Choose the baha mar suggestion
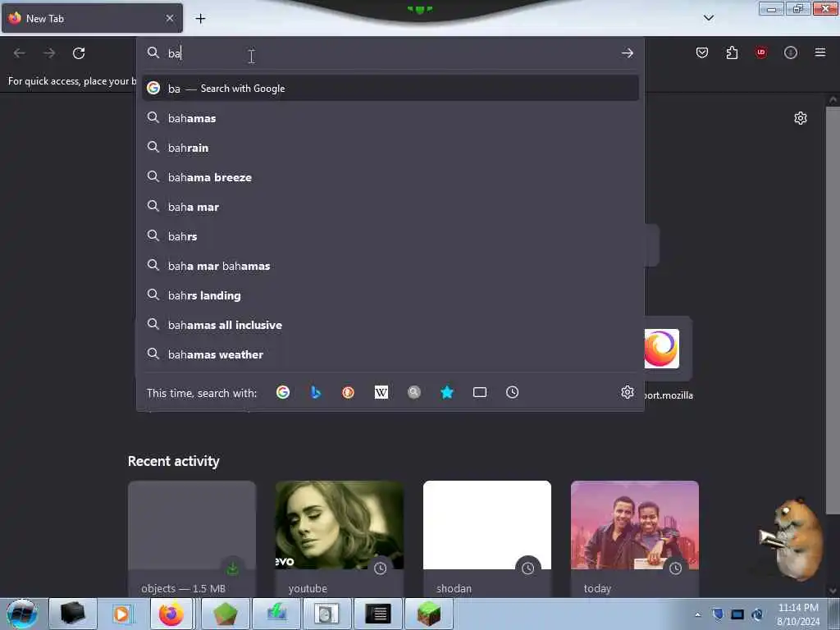Viewport: 840px width, 630px height. 390,206
